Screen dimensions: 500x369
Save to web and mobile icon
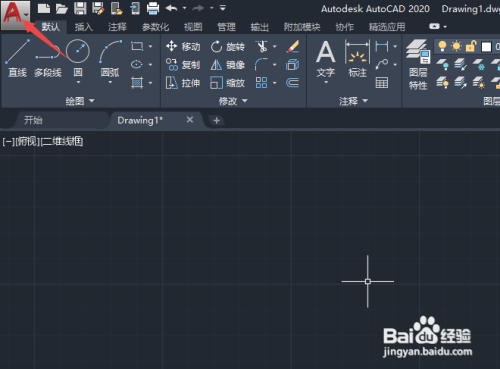(135, 8)
